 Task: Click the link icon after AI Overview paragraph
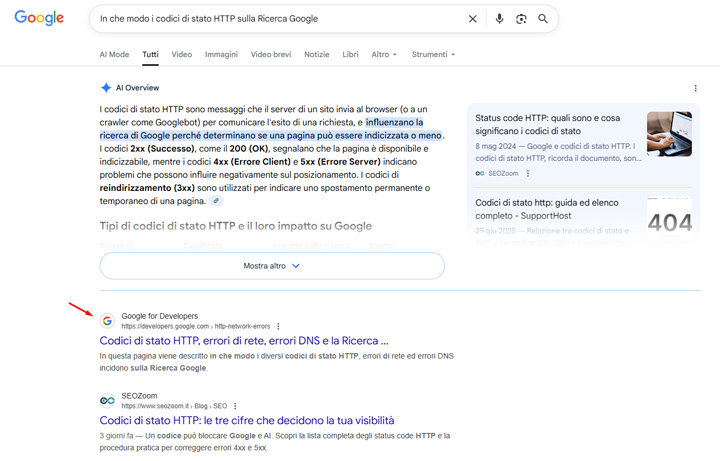217,201
